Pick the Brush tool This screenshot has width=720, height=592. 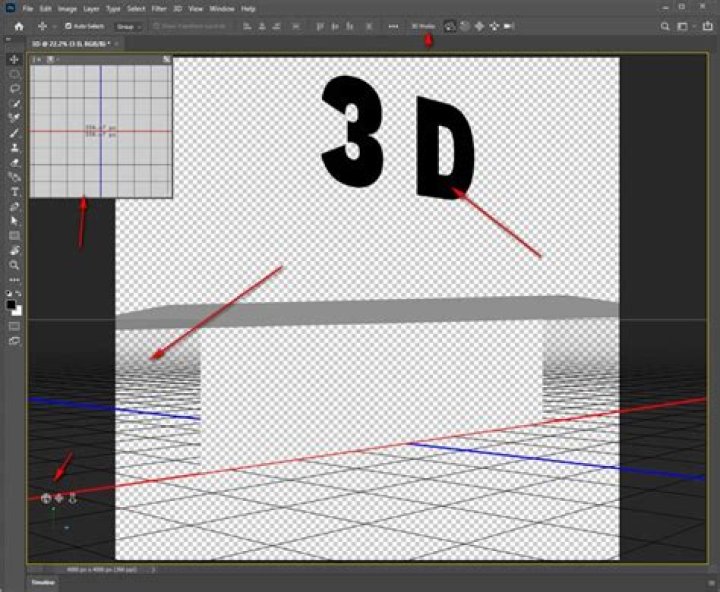pos(15,132)
